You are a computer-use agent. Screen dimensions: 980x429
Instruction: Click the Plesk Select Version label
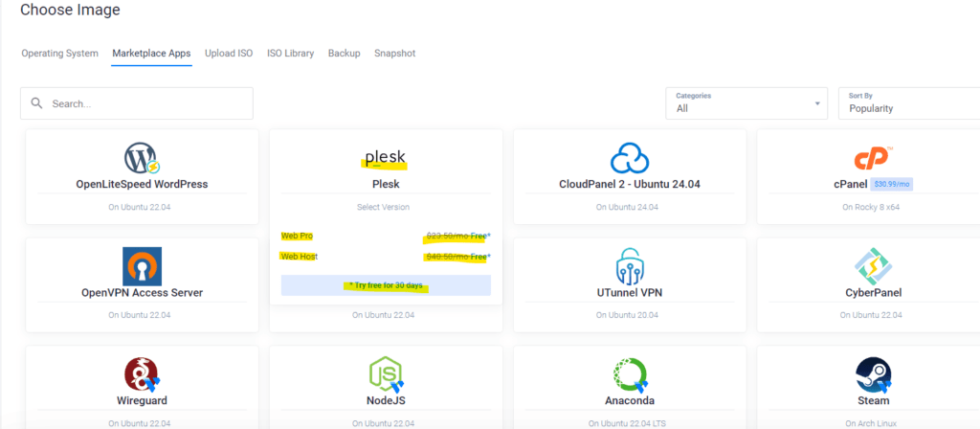383,207
